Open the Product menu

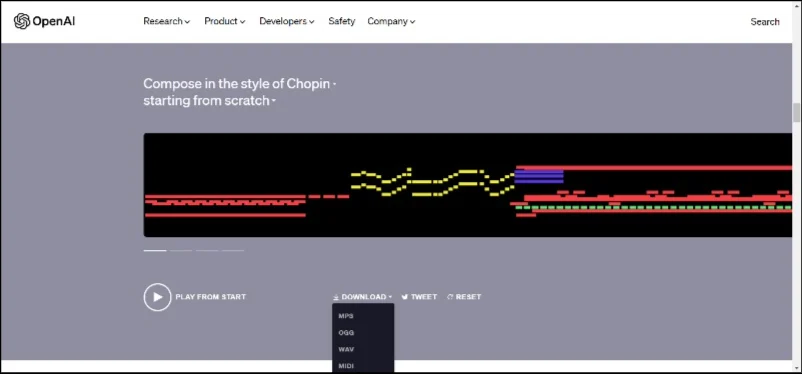225,21
